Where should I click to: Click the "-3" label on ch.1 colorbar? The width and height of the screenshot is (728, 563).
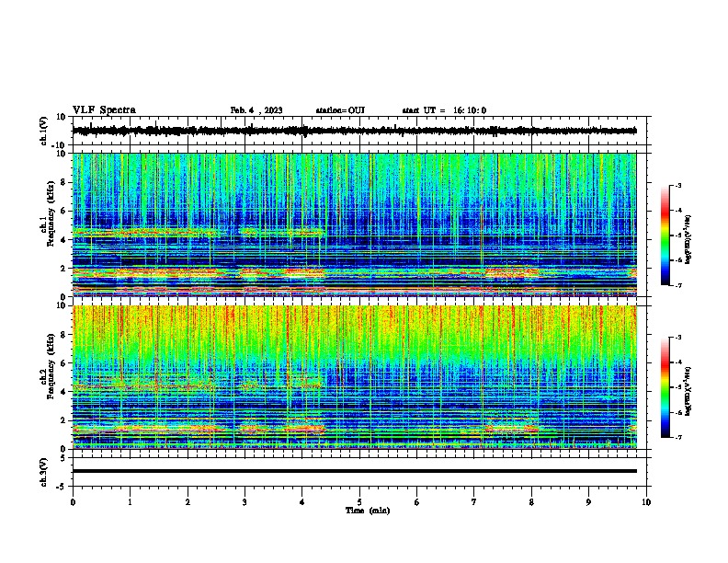pyautogui.click(x=677, y=186)
